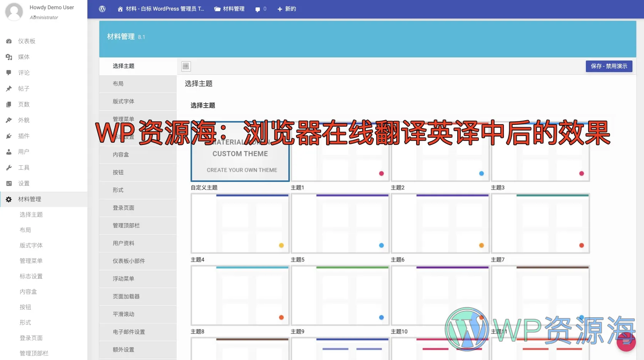This screenshot has width=644, height=360.
Task: Select the 插件 plugins icon in the sidebar
Action: [9, 136]
